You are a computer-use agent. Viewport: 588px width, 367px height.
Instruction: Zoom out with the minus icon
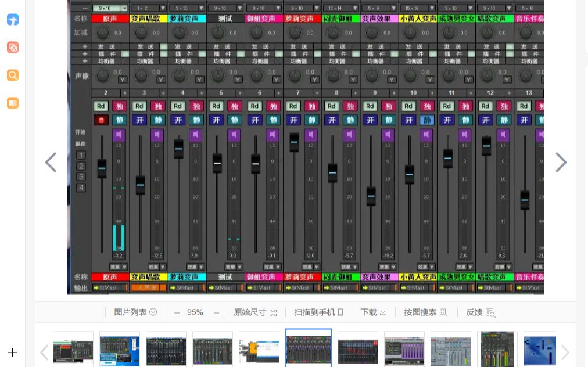216,312
